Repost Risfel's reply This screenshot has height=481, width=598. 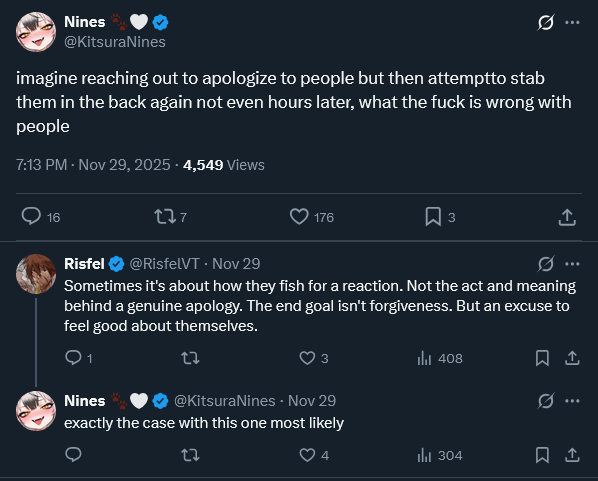pos(190,358)
